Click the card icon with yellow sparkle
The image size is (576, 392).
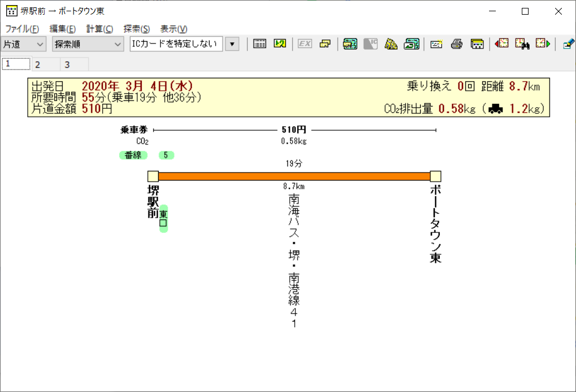coord(437,44)
